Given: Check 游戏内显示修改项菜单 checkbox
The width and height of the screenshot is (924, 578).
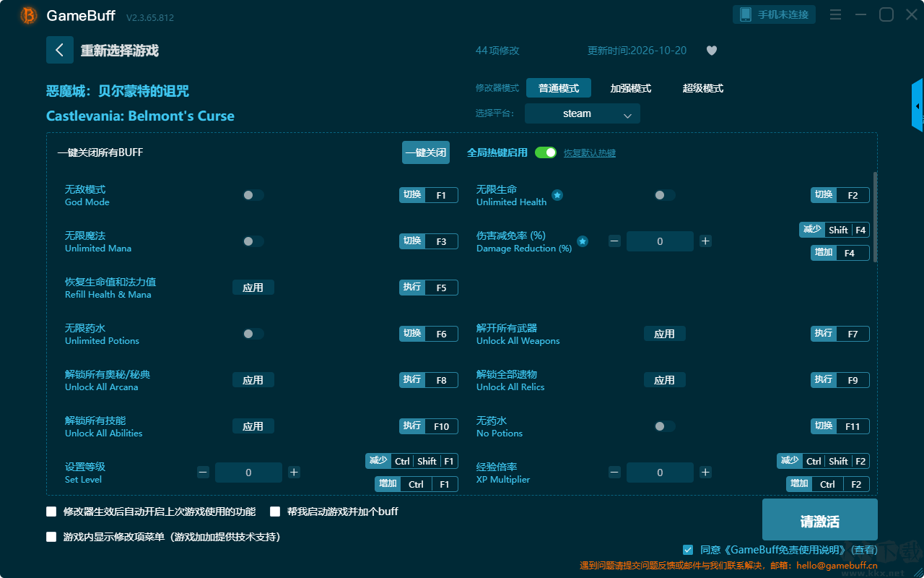Looking at the screenshot, I should (51, 537).
